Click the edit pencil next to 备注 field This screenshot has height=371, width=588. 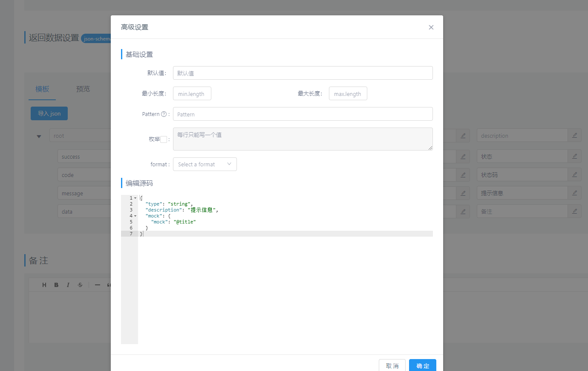(x=574, y=211)
